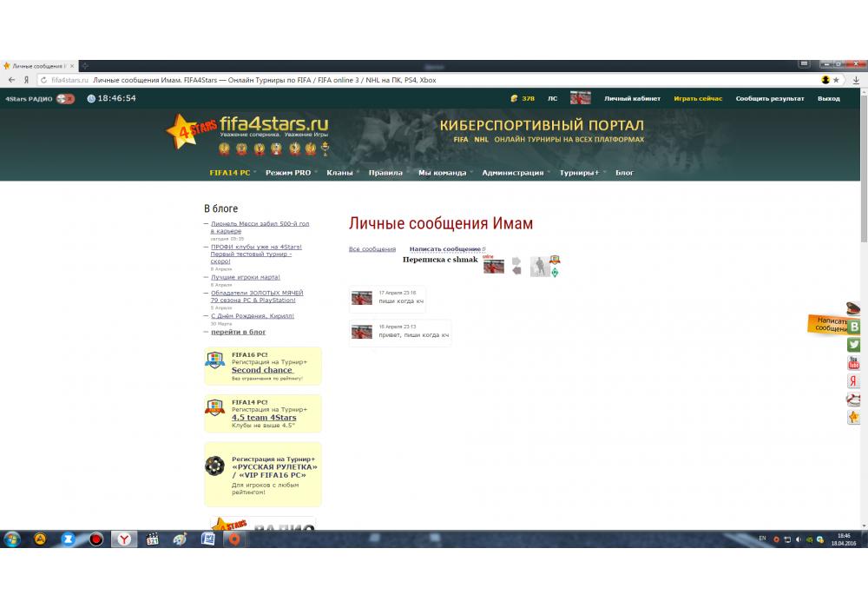Click the coin icon next to 378
Image resolution: width=868 pixels, height=608 pixels.
click(514, 98)
